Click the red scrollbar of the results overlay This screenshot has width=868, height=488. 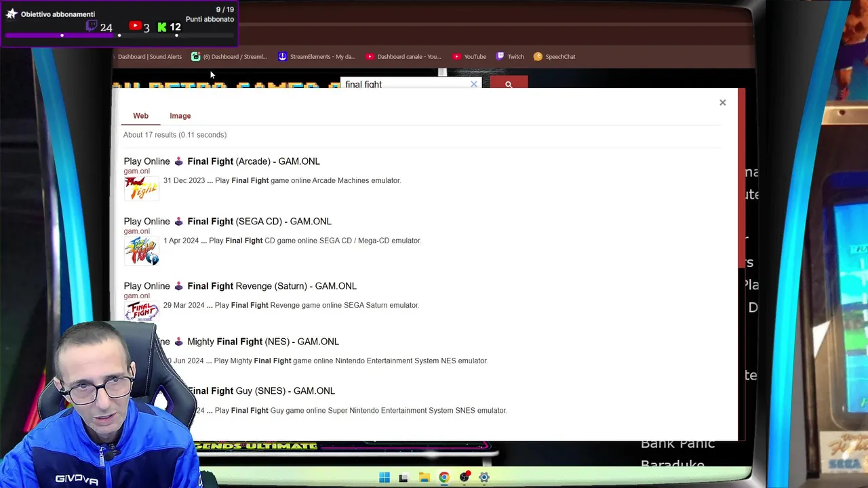pyautogui.click(x=741, y=178)
